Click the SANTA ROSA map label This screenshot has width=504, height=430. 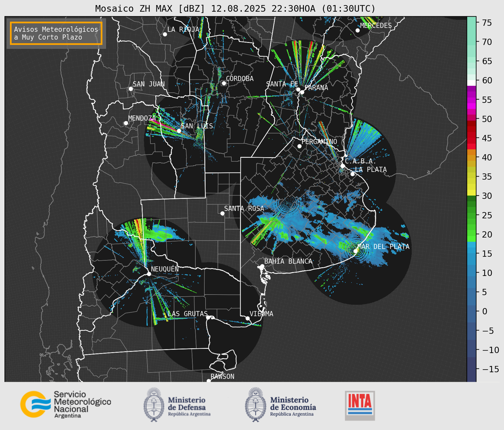244,208
